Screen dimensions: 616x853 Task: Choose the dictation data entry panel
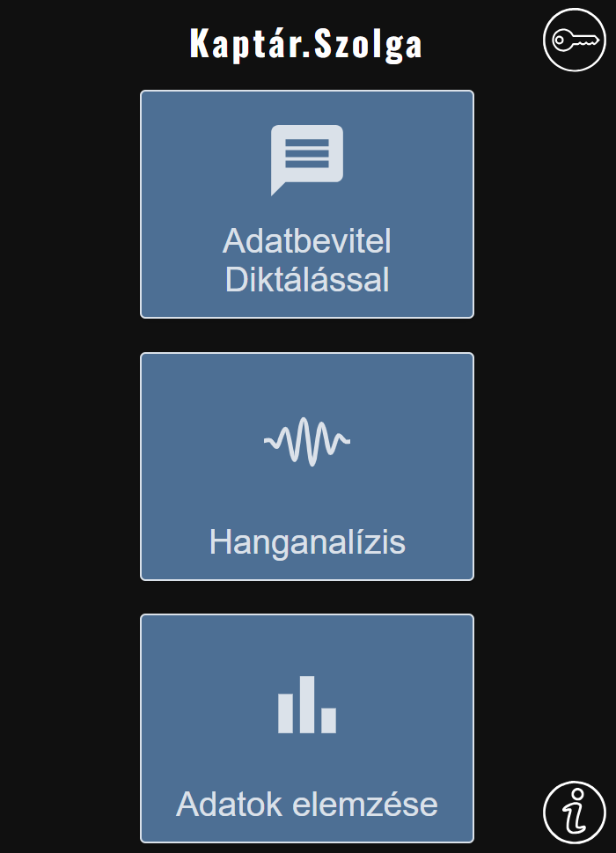point(306,204)
